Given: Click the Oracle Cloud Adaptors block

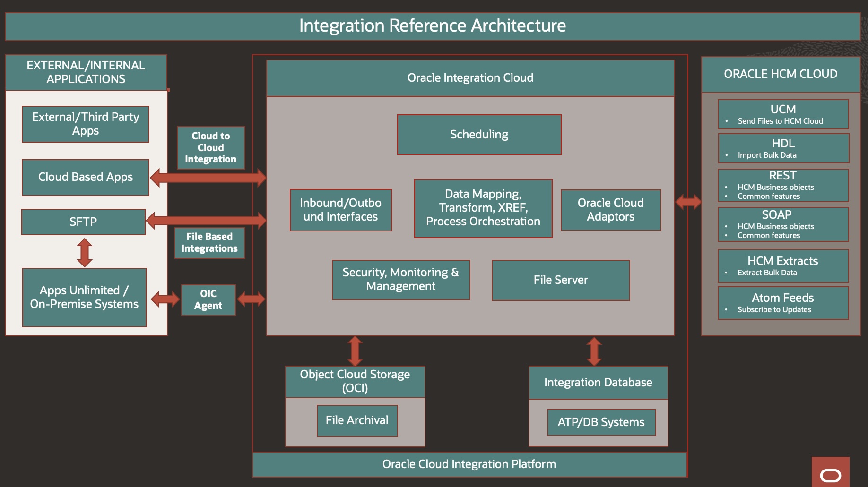Looking at the screenshot, I should (x=610, y=210).
